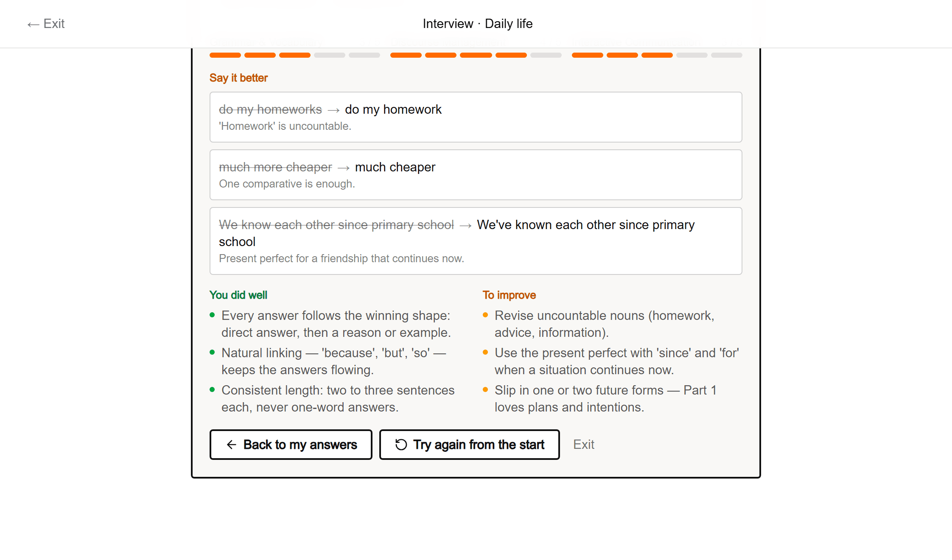Select the 'much cheaper' correction card
This screenshot has width=952, height=560.
[476, 175]
